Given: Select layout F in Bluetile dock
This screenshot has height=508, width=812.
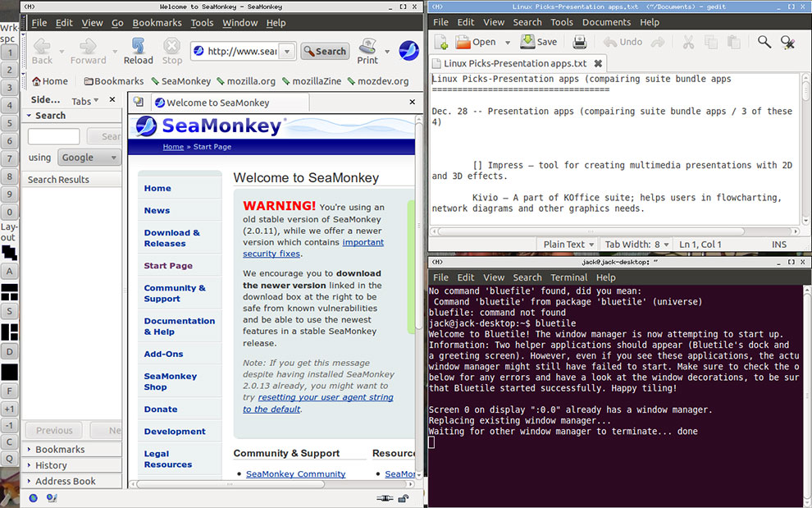Looking at the screenshot, I should [x=9, y=391].
